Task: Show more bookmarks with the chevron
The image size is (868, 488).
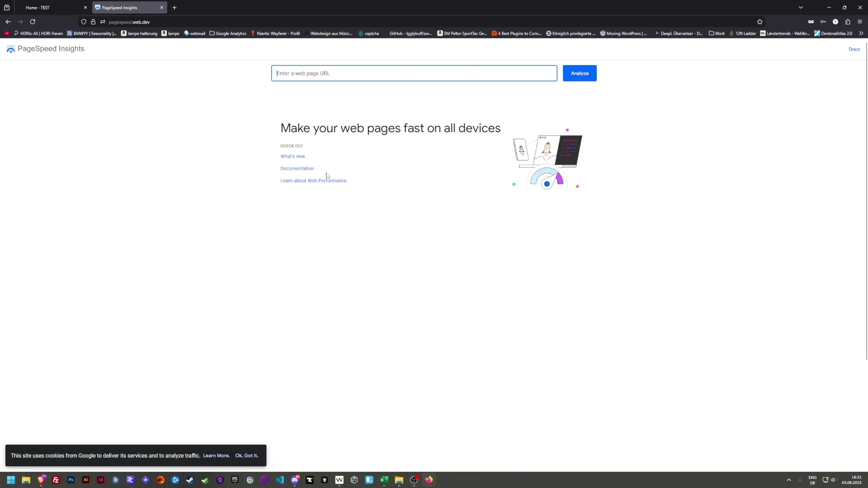Action: (x=861, y=33)
